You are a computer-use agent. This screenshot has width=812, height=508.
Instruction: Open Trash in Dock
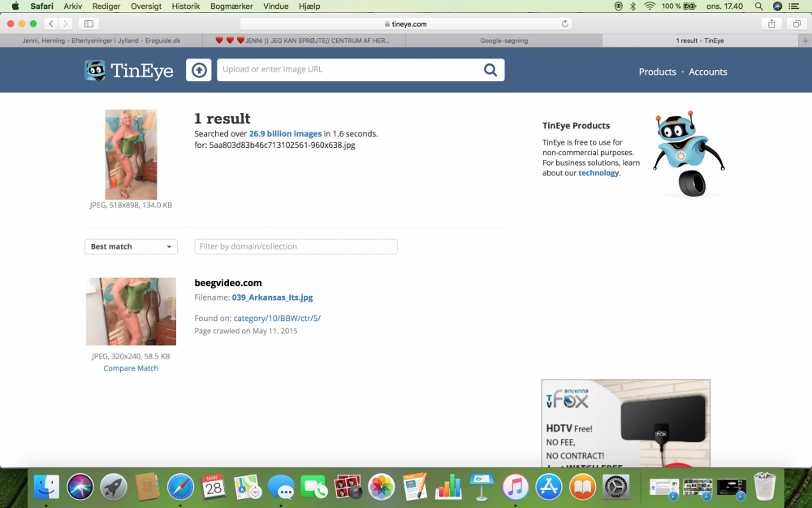pos(765,486)
